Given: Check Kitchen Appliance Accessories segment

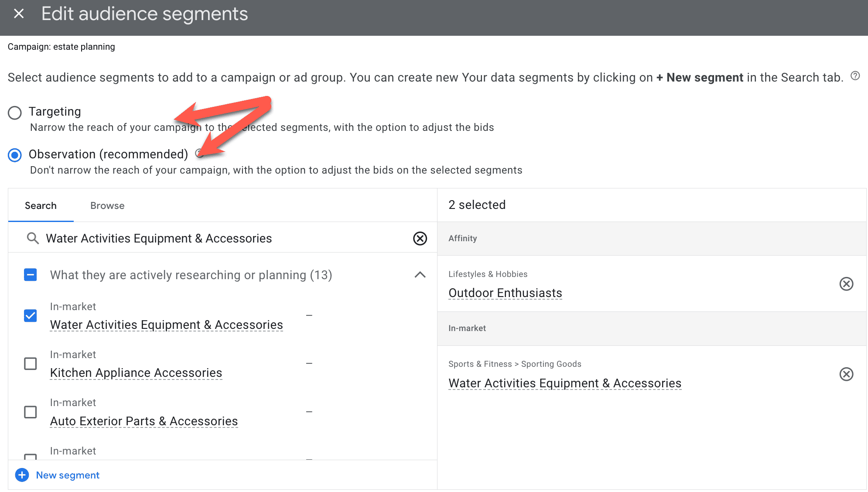Looking at the screenshot, I should [x=31, y=364].
